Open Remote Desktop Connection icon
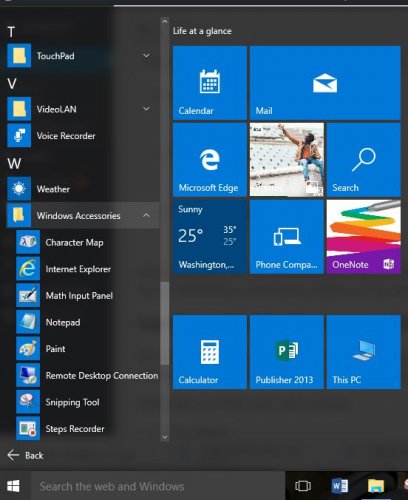408x500 pixels. coord(28,375)
